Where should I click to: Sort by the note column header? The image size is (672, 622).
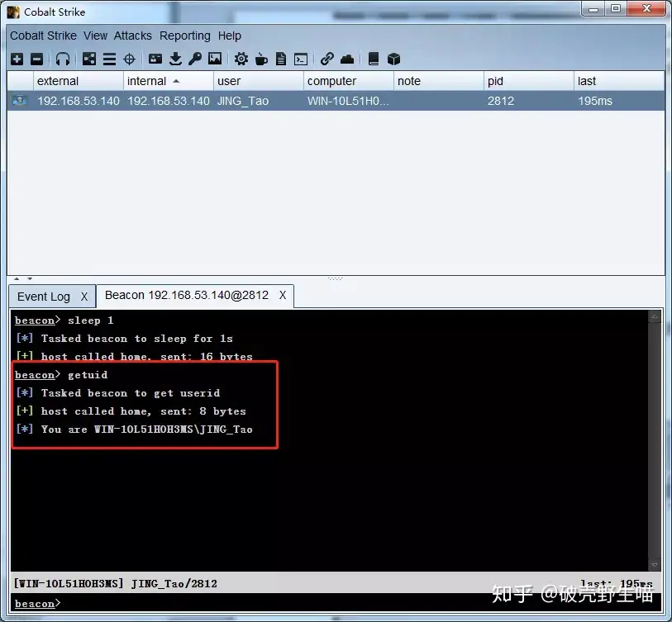tap(438, 81)
